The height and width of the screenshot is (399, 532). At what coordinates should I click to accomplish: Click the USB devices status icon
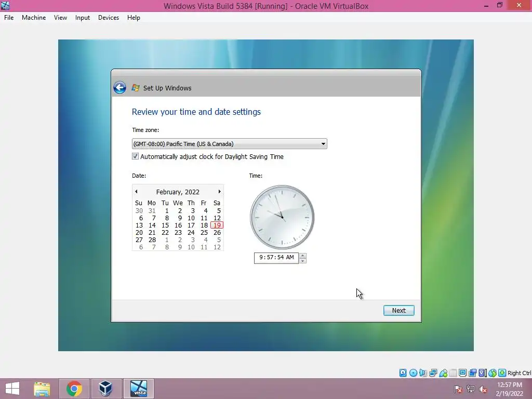[443, 373]
